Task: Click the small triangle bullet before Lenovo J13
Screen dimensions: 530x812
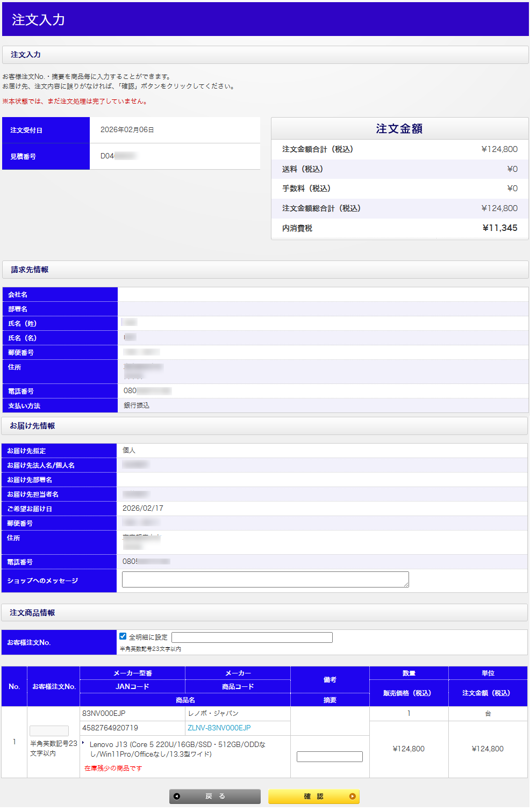Action: click(83, 743)
